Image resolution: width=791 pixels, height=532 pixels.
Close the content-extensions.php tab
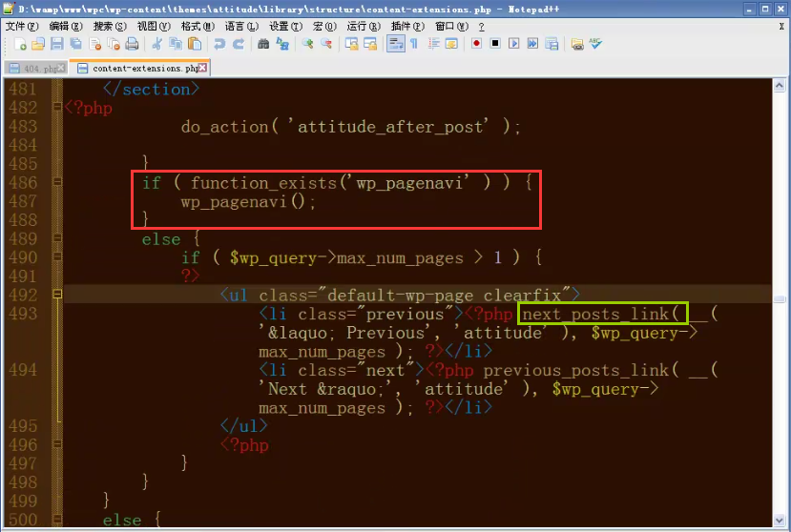pyautogui.click(x=202, y=67)
